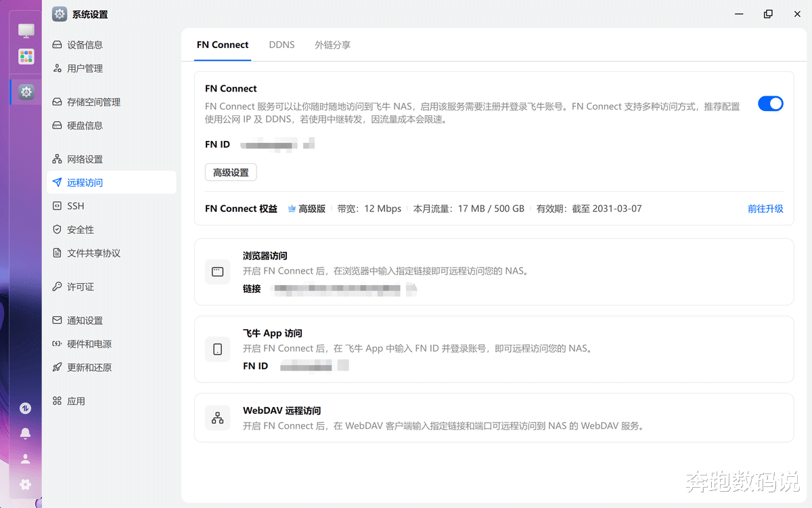Open 许可证 in the sidebar

coord(112,287)
